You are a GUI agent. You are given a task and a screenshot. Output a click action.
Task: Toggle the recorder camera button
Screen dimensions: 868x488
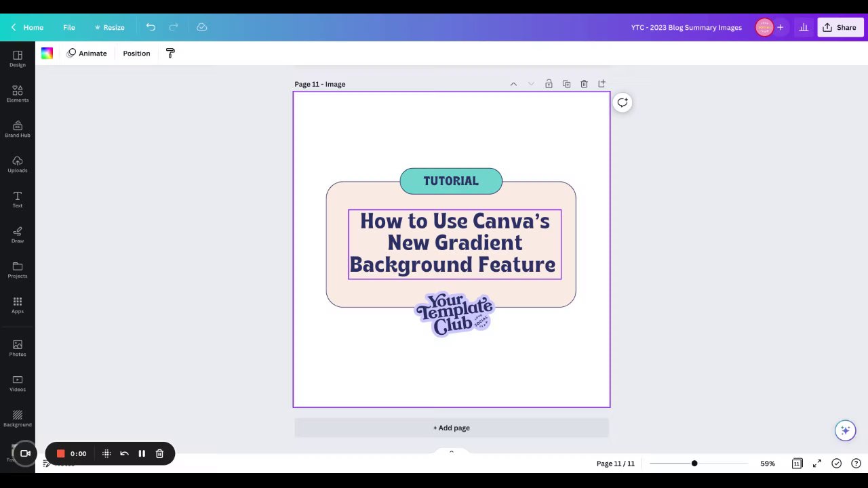pos(25,453)
